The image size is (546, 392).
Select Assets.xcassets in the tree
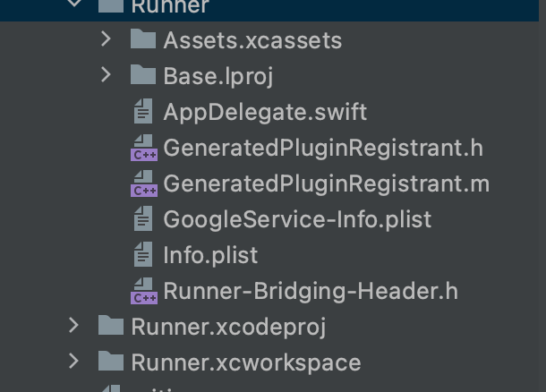coord(252,40)
